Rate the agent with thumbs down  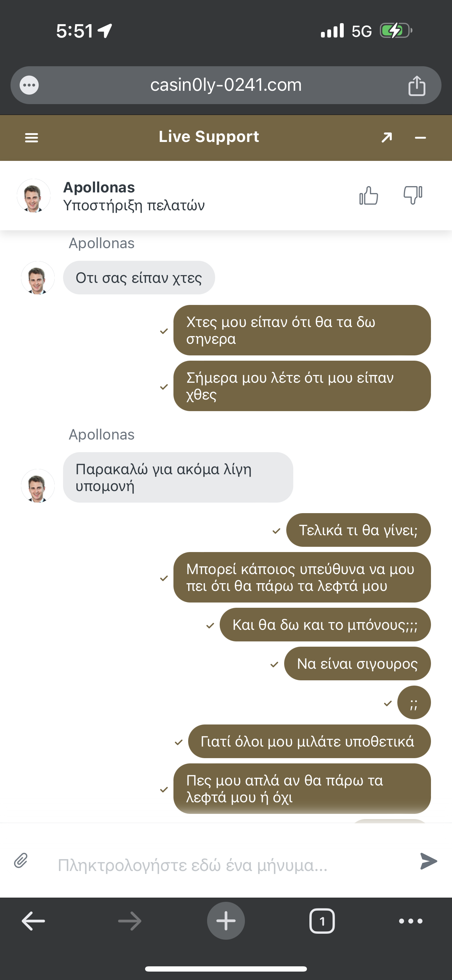coord(413,196)
